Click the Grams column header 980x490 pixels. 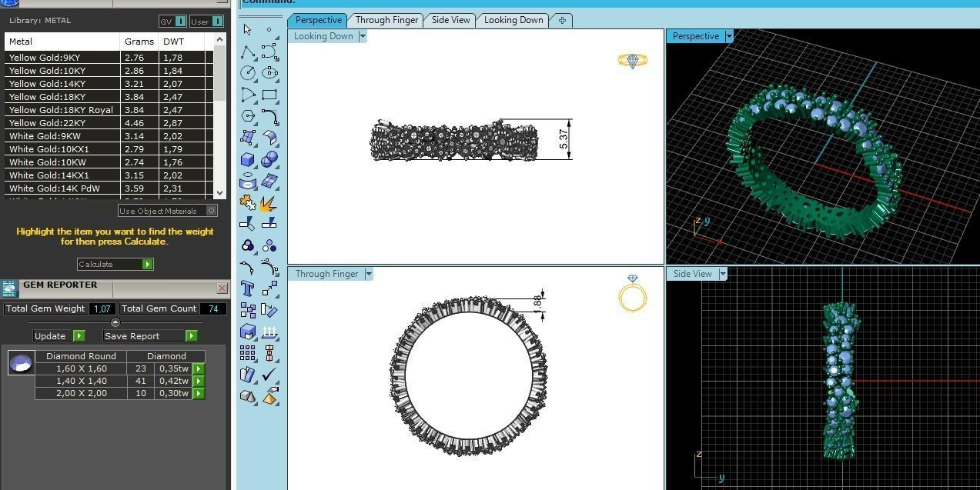coord(139,42)
